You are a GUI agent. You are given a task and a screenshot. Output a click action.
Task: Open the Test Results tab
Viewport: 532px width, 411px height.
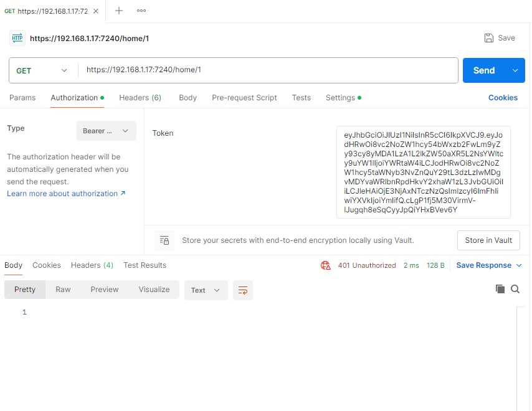[x=145, y=265]
